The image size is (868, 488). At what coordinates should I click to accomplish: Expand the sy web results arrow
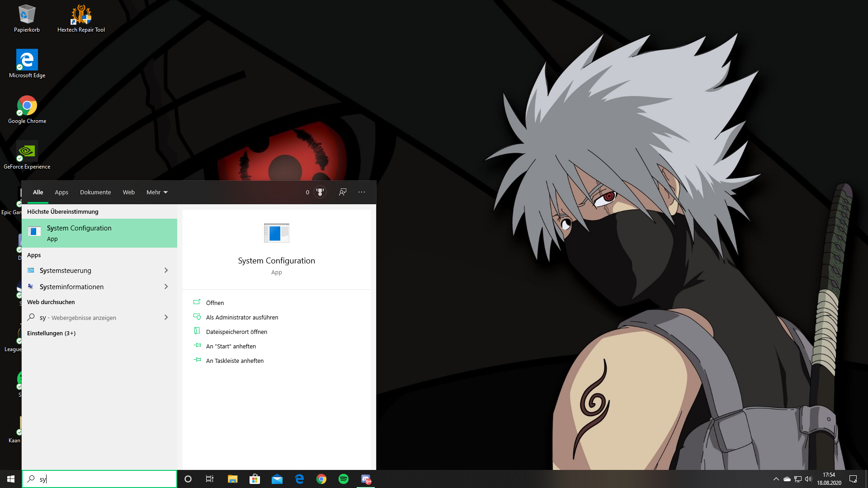(166, 317)
